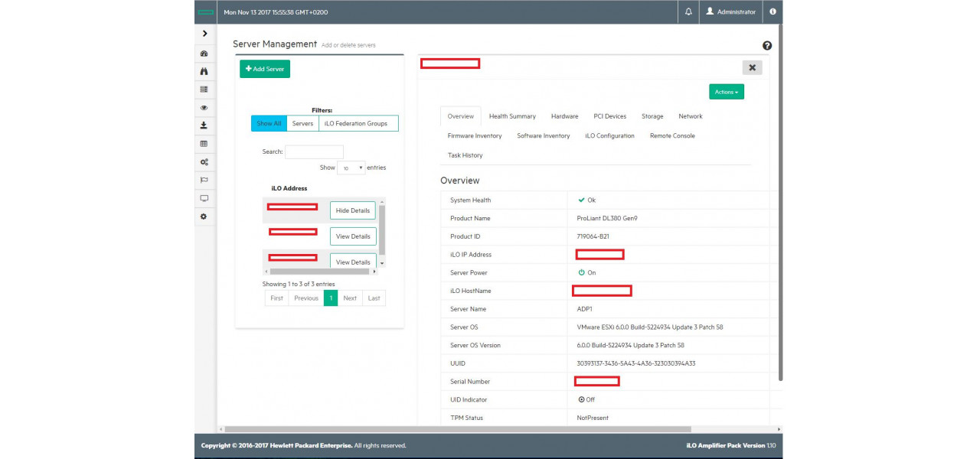Switch to the Firmware Inventory tab
Viewport: 980px width, 459px height.
[475, 135]
